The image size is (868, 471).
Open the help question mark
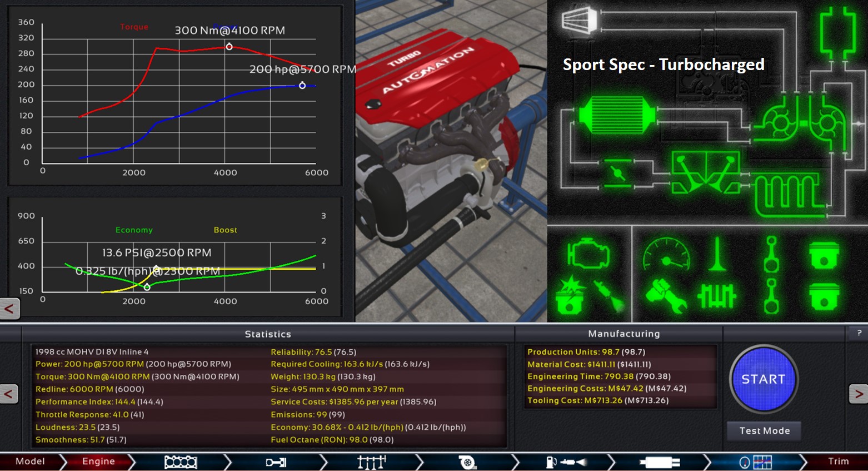(859, 333)
